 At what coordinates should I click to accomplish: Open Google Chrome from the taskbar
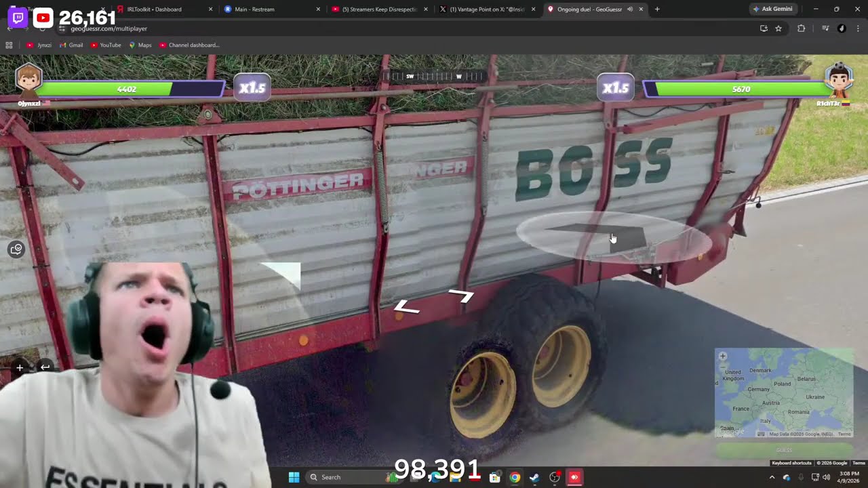[515, 477]
